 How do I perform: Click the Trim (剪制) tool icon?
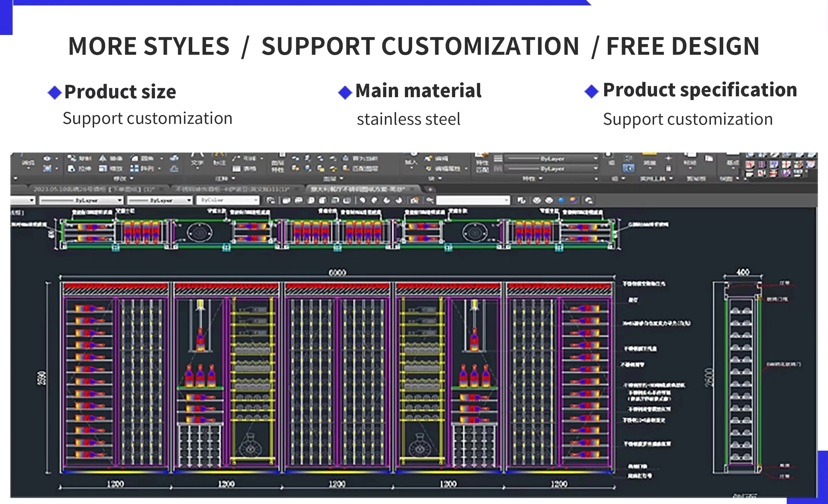pyautogui.click(x=71, y=158)
